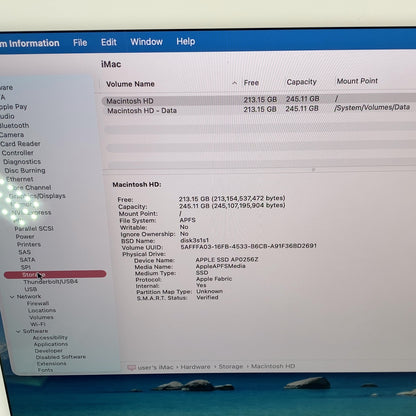Viewport: 416px width, 416px height.
Task: Click Capacity cell of Macintosh HD - Data row
Action: pos(302,109)
